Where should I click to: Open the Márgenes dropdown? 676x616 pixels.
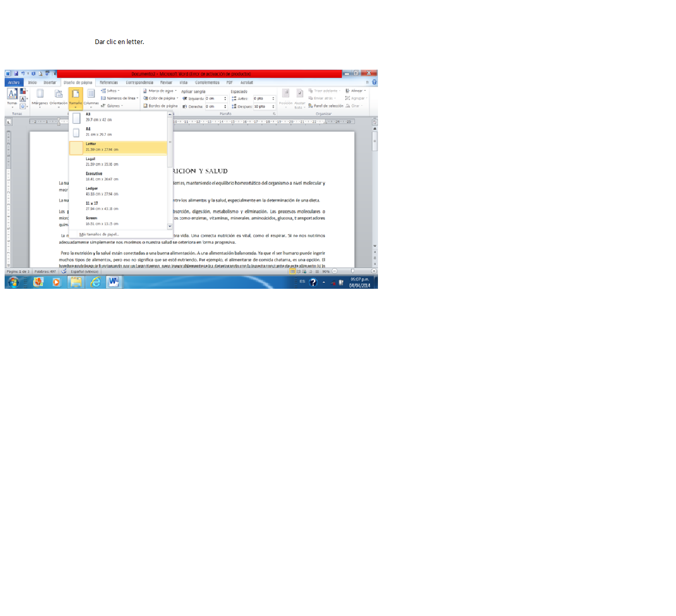point(39,98)
